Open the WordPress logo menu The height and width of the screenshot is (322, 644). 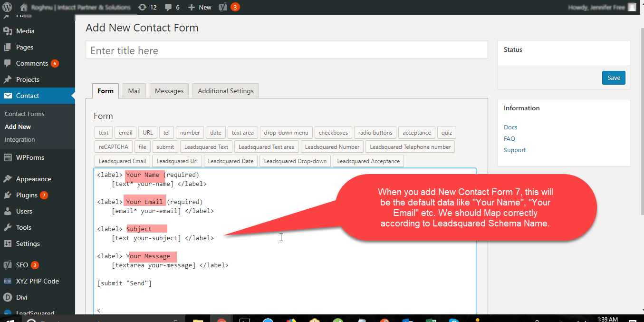[7, 7]
